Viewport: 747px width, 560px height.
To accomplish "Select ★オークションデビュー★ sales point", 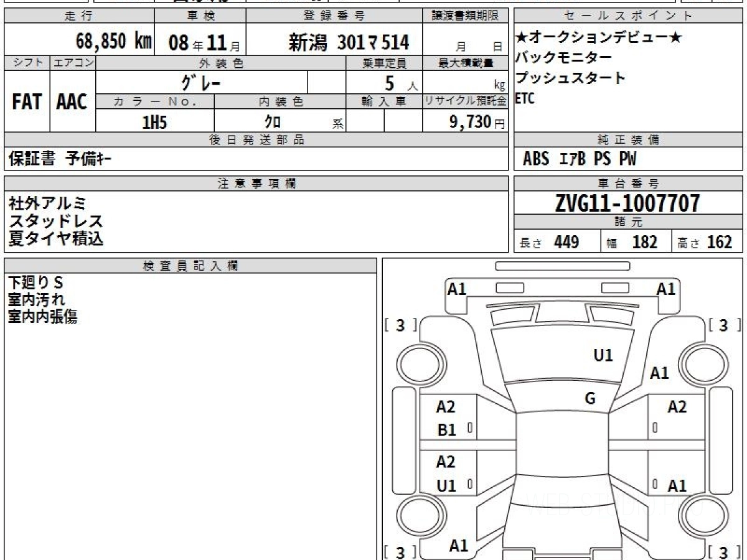I will (598, 37).
